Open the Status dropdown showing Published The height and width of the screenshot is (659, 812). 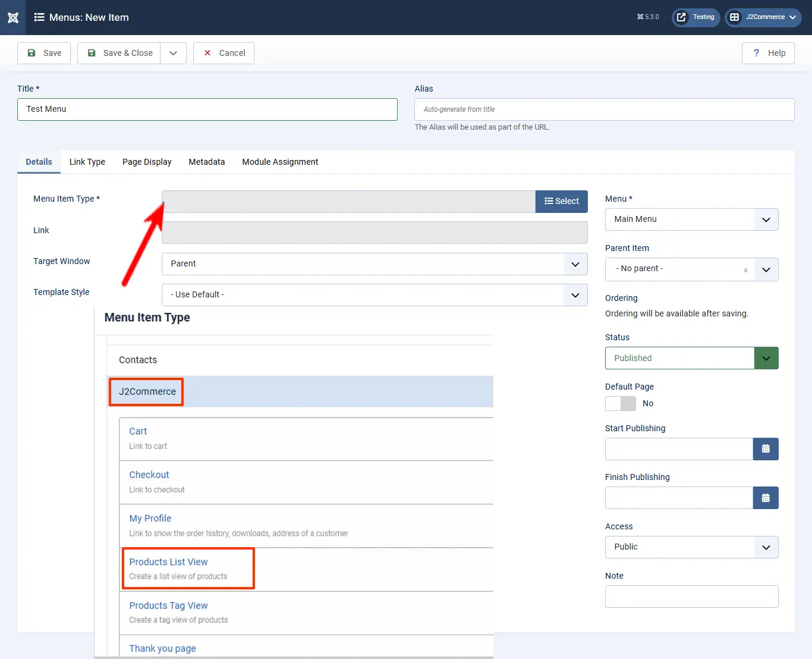pyautogui.click(x=692, y=358)
